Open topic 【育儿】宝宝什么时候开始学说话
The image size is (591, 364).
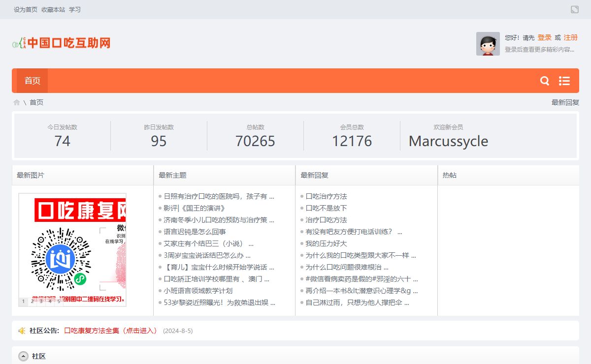pos(219,267)
